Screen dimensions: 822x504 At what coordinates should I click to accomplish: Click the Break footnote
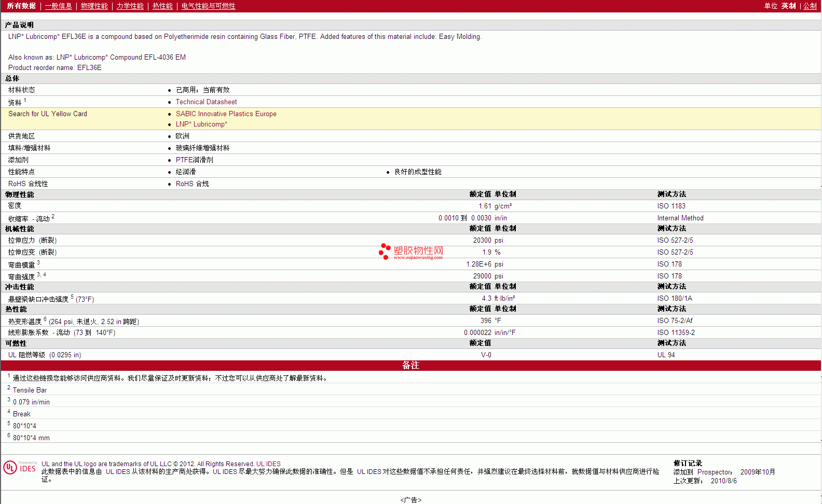(21, 414)
